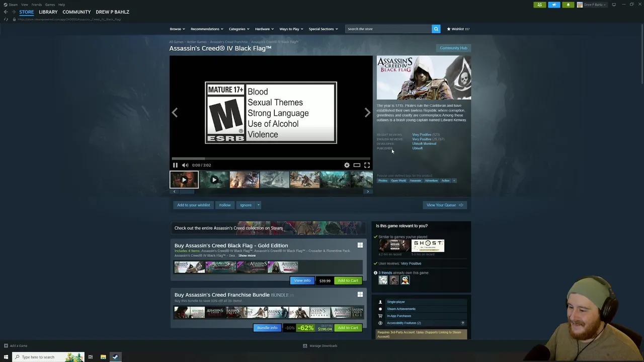Expand the Special Sections menu
This screenshot has width=644, height=362.
pos(323,29)
